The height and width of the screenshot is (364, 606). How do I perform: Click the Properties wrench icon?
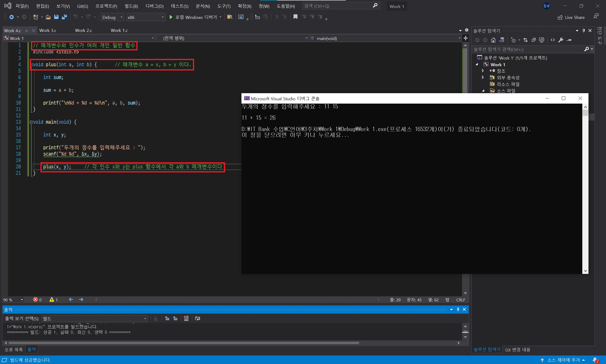click(561, 40)
